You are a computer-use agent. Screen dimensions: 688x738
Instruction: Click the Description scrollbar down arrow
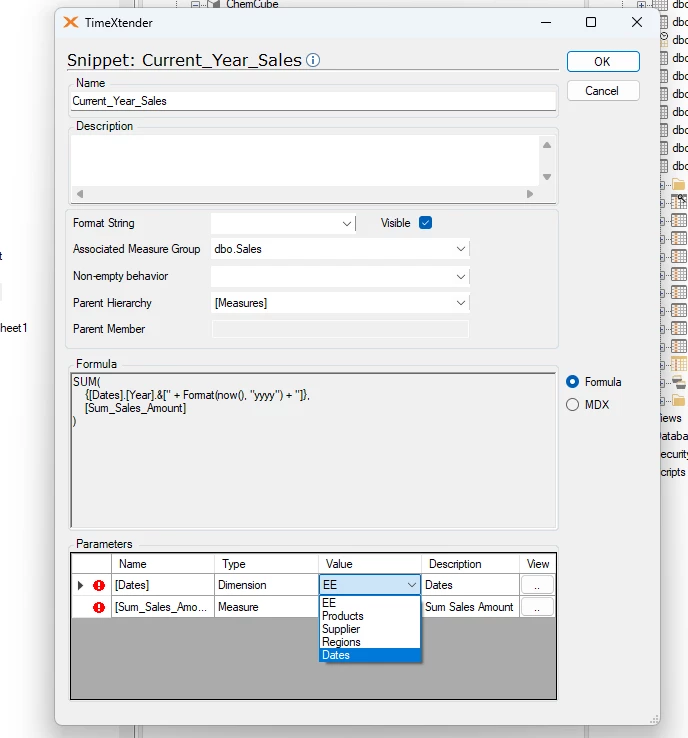[x=547, y=177]
